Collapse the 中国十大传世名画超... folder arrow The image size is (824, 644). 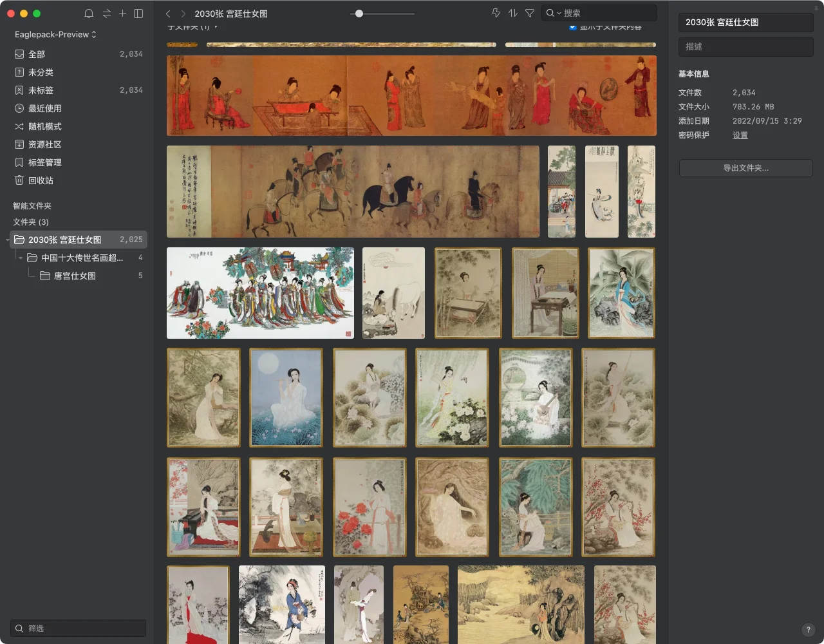click(21, 258)
